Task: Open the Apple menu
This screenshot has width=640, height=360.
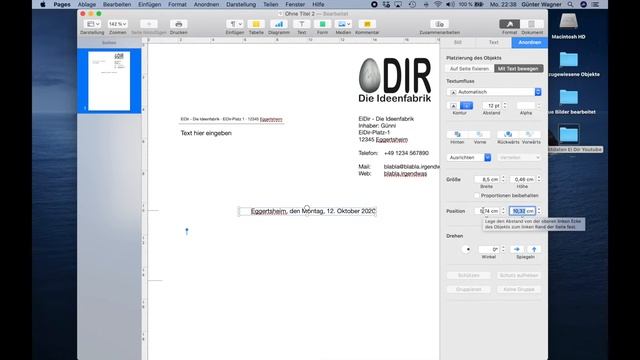Action: point(43,4)
